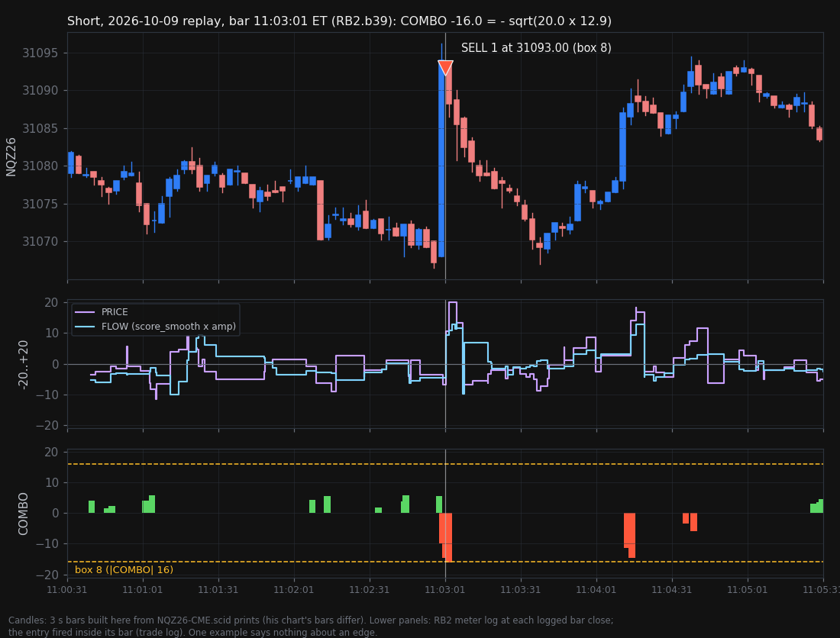The width and height of the screenshot is (840, 638).
Task: Click price tick 31095
Action: point(40,53)
